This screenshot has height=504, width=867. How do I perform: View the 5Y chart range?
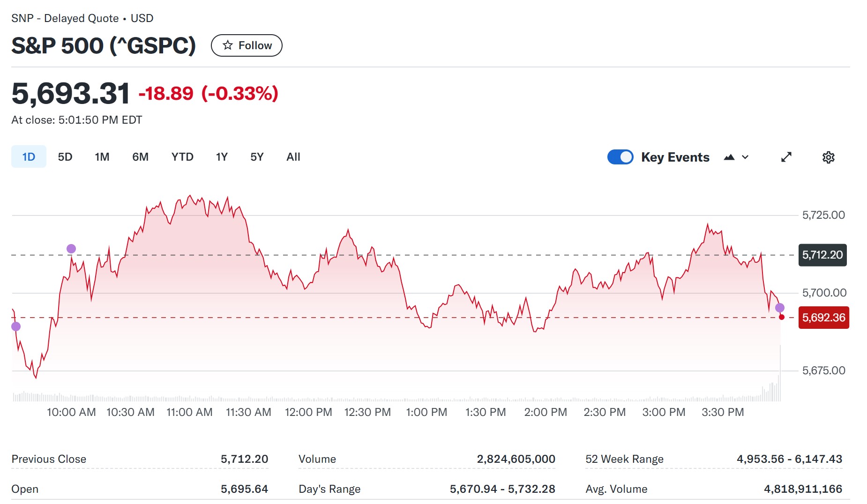257,157
